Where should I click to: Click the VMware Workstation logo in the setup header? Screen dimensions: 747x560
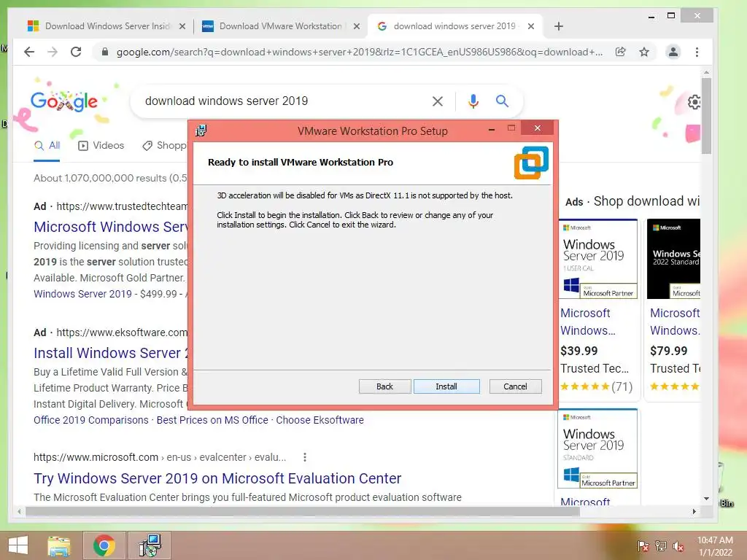pos(531,163)
